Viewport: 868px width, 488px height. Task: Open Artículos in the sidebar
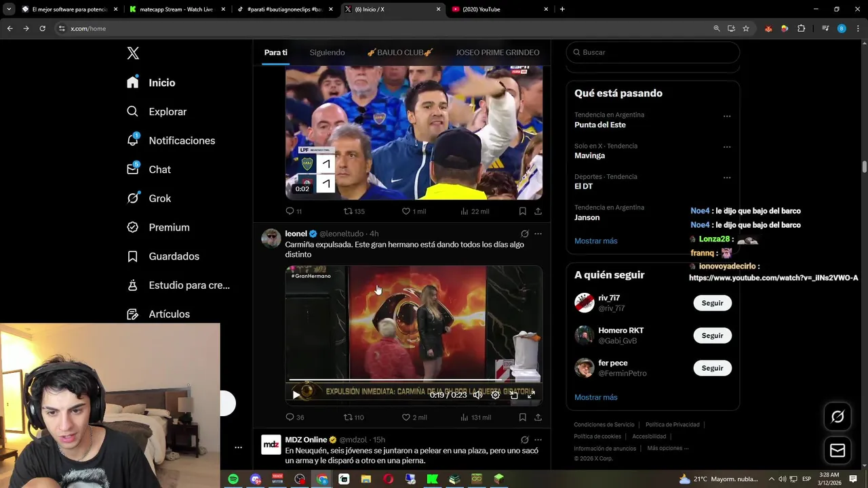pyautogui.click(x=159, y=314)
